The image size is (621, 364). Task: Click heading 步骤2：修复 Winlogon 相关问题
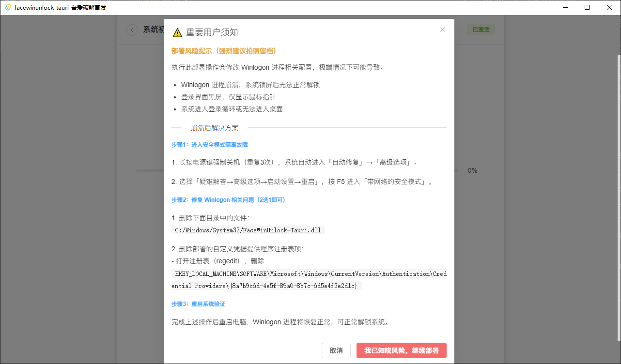click(229, 199)
